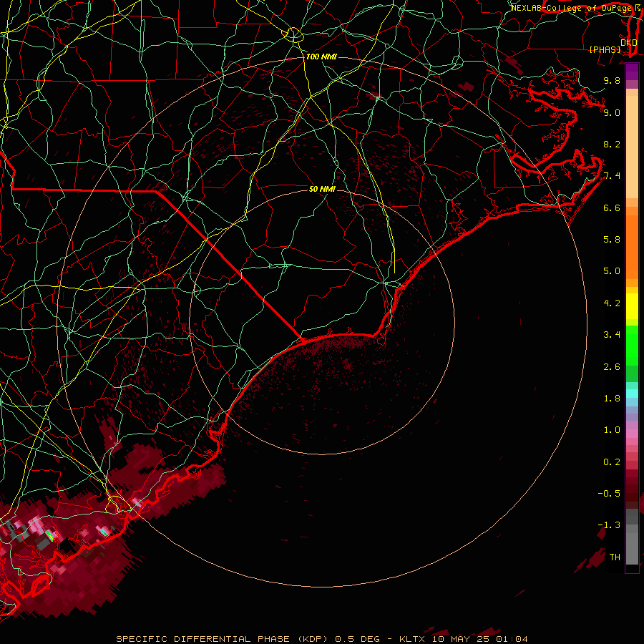Pick the bright green color bar segment
Viewport: 644px width, 644px height.
point(632,346)
